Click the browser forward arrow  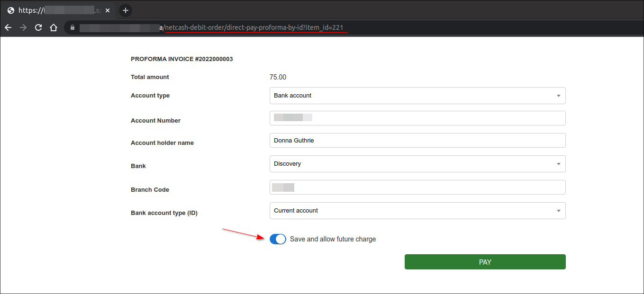pyautogui.click(x=23, y=27)
